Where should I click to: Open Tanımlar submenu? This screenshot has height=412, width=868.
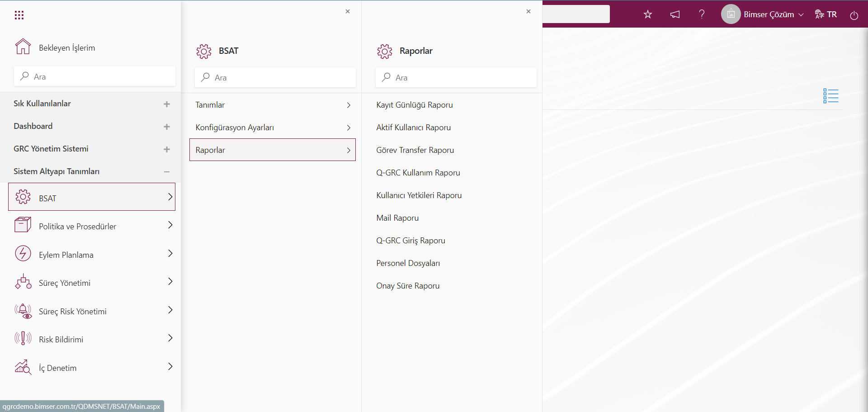pos(273,105)
